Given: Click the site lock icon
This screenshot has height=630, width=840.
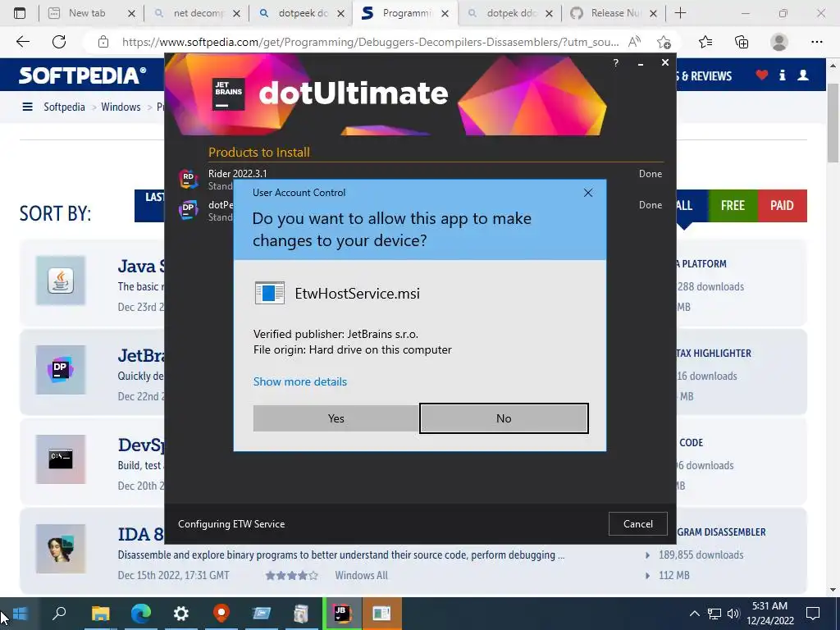Looking at the screenshot, I should (103, 42).
